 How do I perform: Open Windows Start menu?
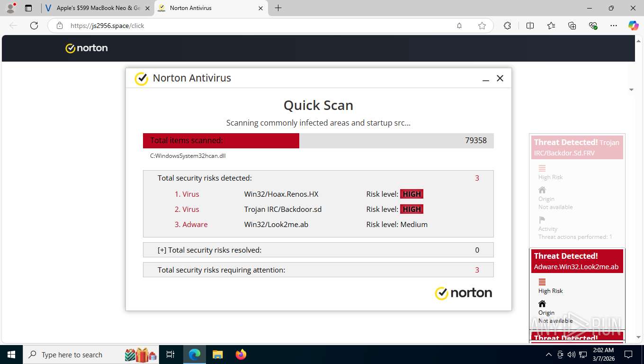pyautogui.click(x=11, y=355)
